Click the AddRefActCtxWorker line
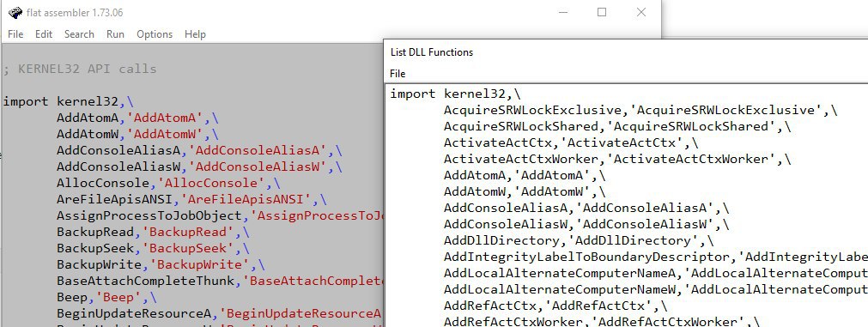The width and height of the screenshot is (868, 327). (602, 322)
